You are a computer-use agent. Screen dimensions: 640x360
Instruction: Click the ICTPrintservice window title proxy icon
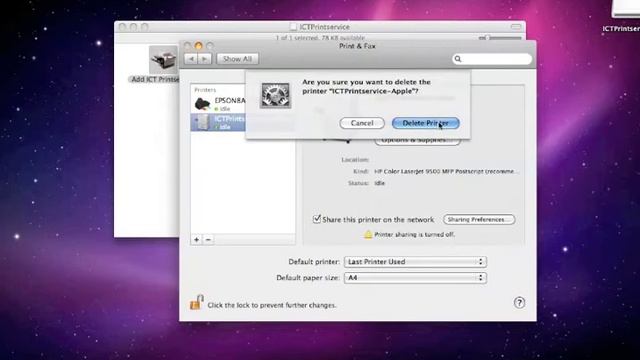pos(293,27)
